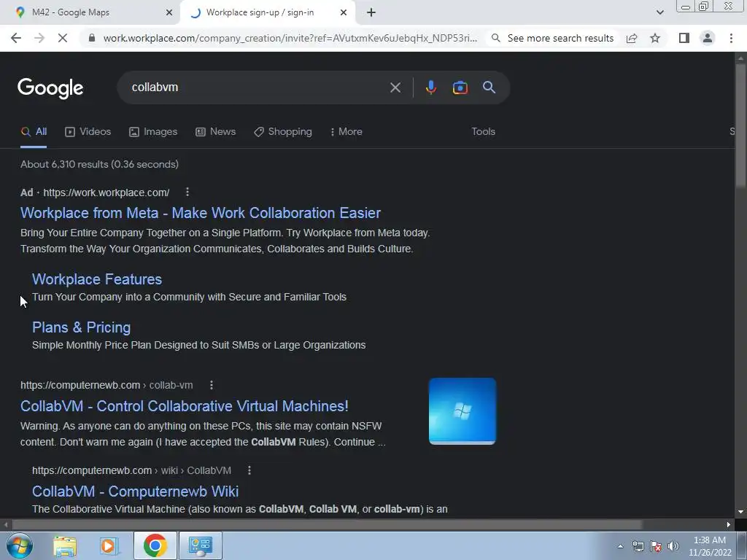Open CollabVM - Computernewb Wiki link
The height and width of the screenshot is (560, 747).
coord(135,491)
